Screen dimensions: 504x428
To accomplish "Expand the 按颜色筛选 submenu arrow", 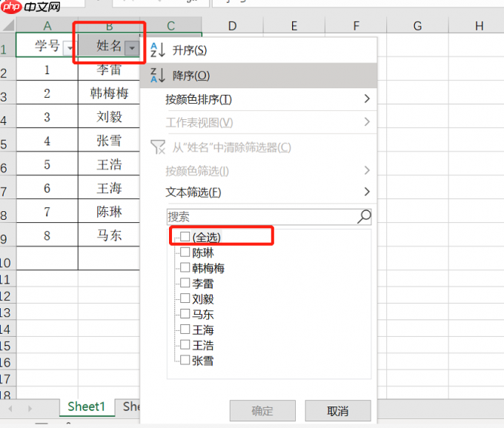I will click(367, 170).
